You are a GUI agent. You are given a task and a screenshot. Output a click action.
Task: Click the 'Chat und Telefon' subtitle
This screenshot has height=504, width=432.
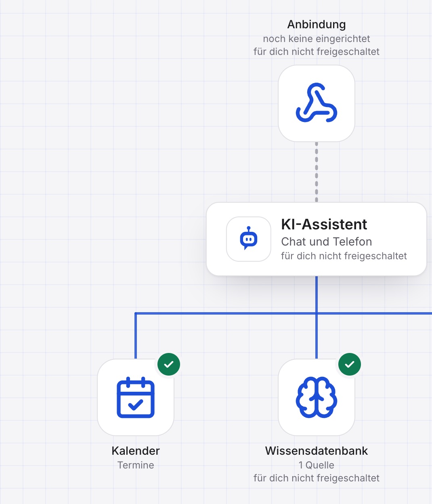click(327, 241)
